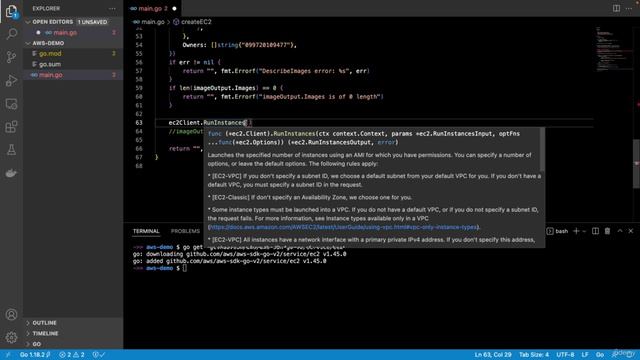
Task: Split the editor to the right
Action: [x=616, y=8]
